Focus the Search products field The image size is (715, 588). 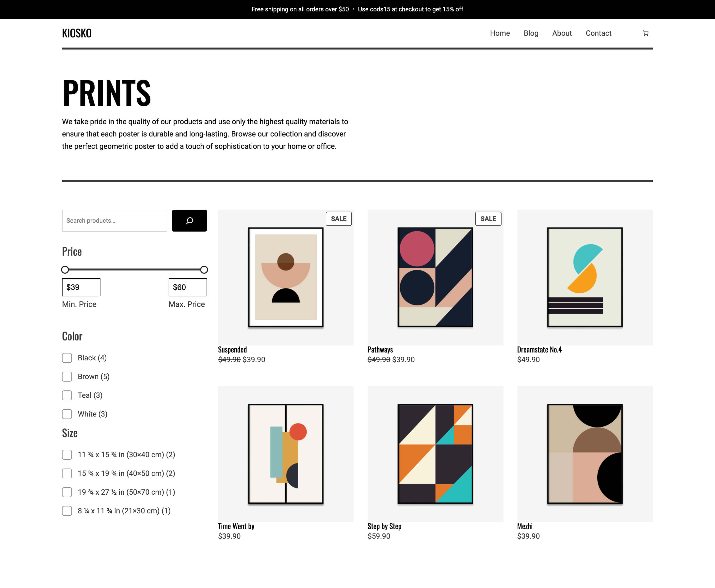tap(114, 220)
